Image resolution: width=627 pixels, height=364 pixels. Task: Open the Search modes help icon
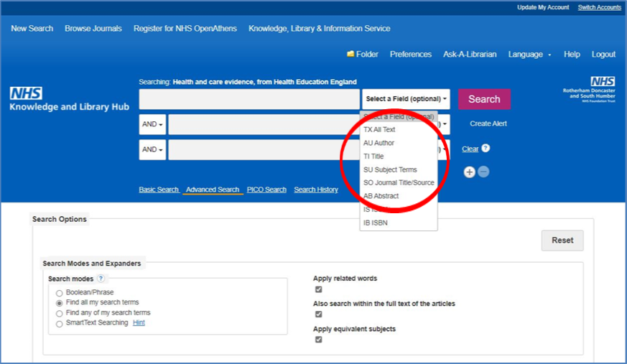[x=101, y=278]
